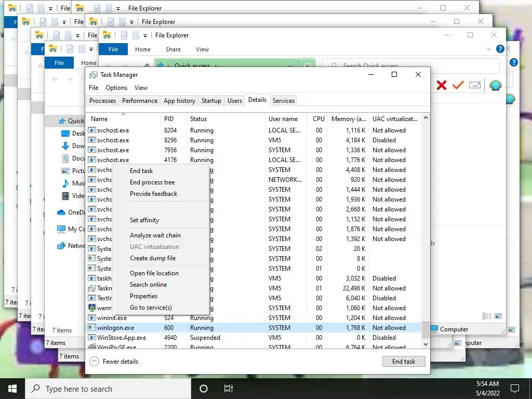
Task: Click the Task Manager title icon
Action: point(94,75)
